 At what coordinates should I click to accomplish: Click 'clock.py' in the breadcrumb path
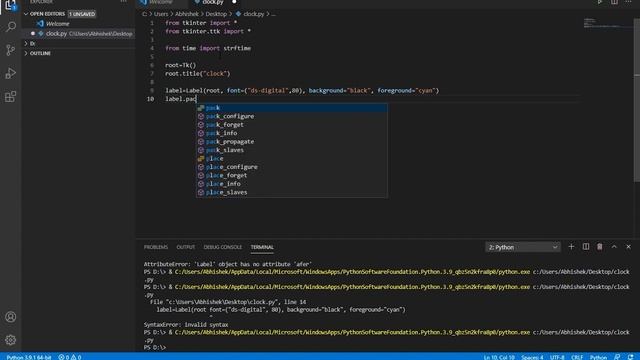point(253,14)
